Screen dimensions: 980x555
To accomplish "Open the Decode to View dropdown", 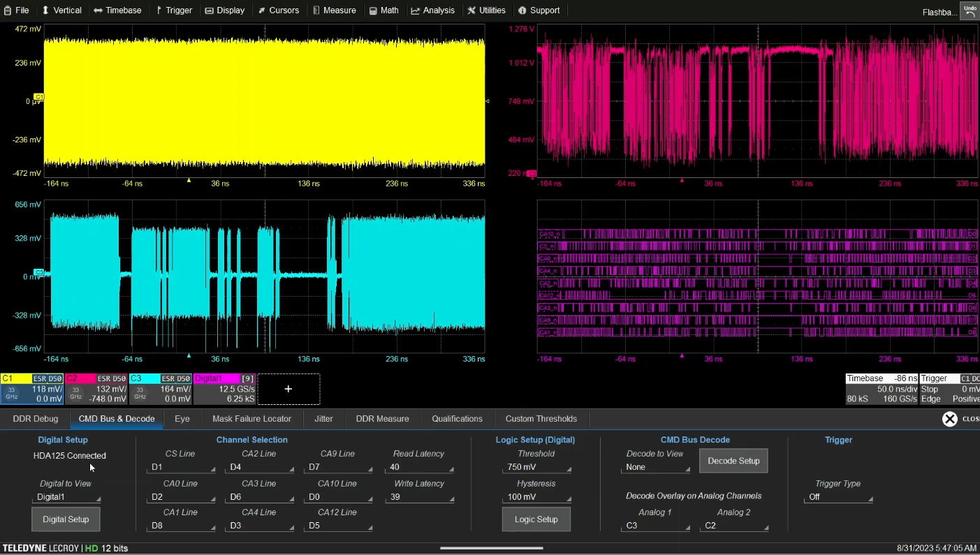I will coord(655,467).
